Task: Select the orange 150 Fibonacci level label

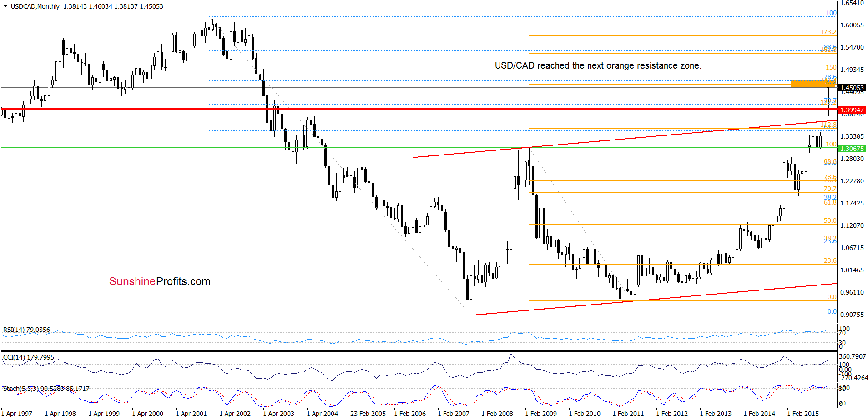Action: 831,67
